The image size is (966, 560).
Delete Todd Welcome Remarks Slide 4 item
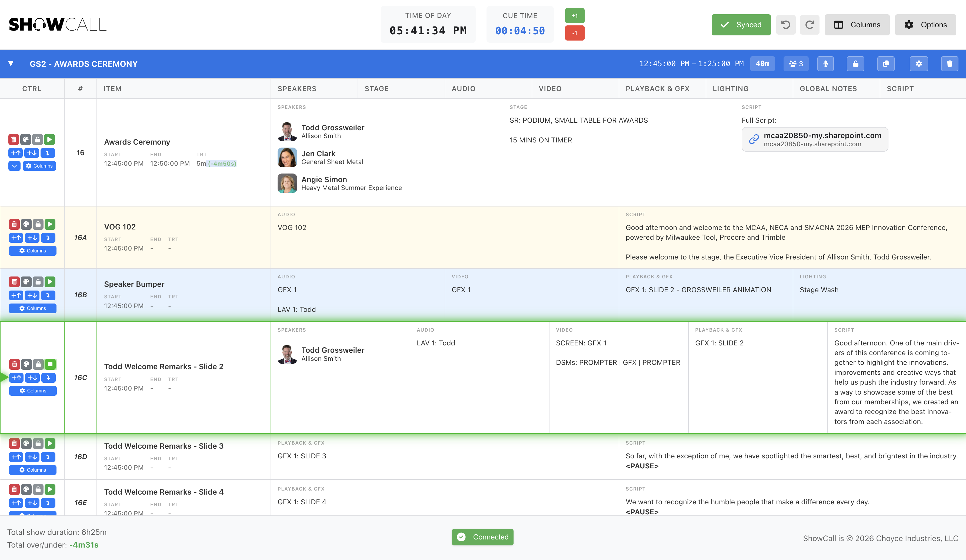[14, 489]
